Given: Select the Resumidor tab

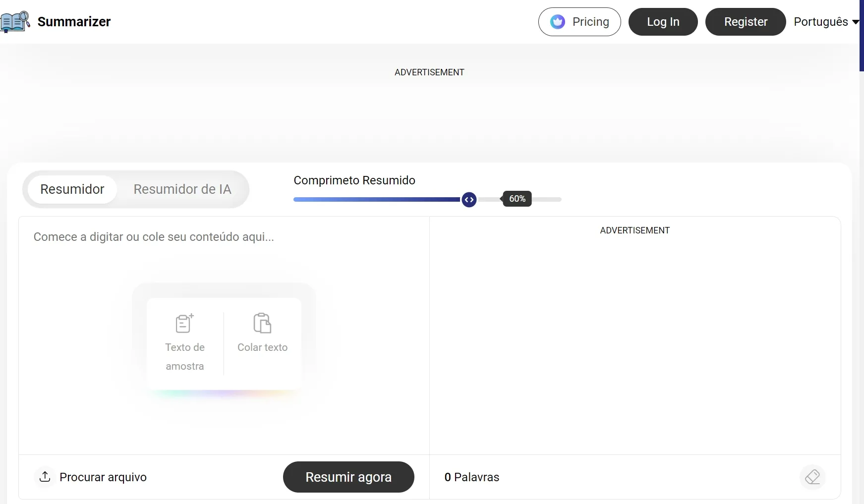Looking at the screenshot, I should coord(72,189).
